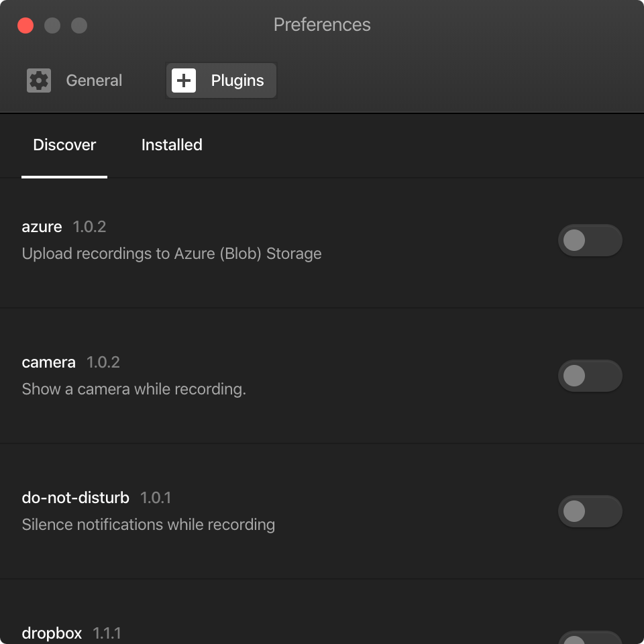Close the Preferences window
The height and width of the screenshot is (644, 644).
[x=25, y=25]
